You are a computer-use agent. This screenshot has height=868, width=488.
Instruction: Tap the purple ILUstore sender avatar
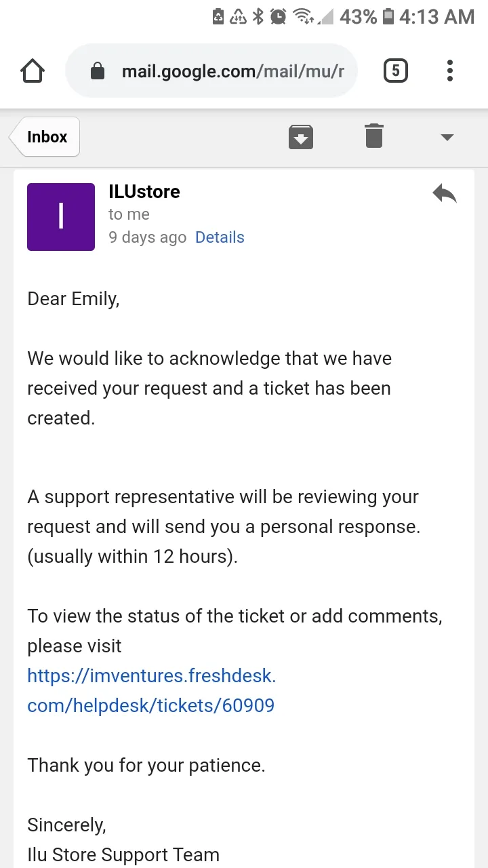click(61, 217)
